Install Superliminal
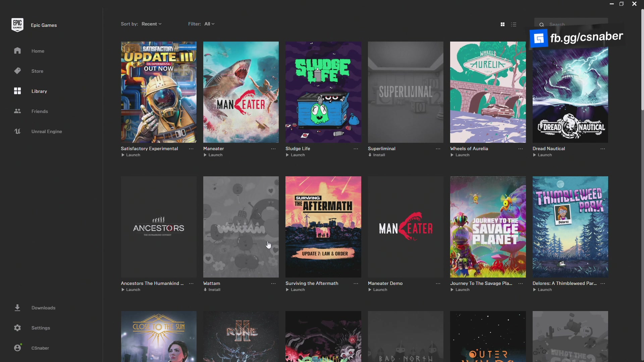Image resolution: width=644 pixels, height=362 pixels. pyautogui.click(x=377, y=155)
